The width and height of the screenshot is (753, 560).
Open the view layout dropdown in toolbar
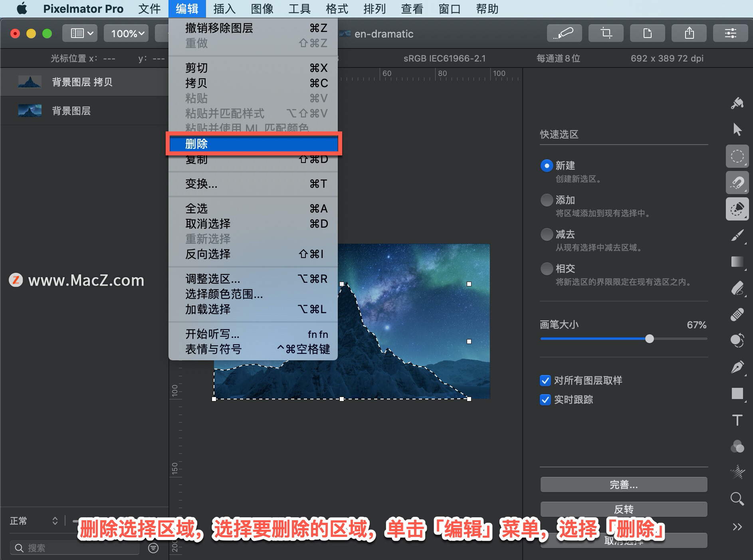(79, 33)
